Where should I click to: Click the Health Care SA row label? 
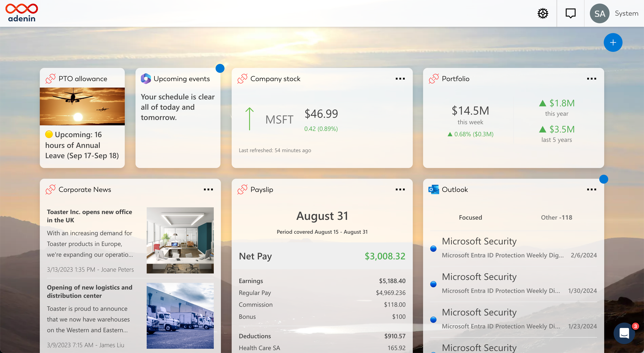click(x=259, y=348)
